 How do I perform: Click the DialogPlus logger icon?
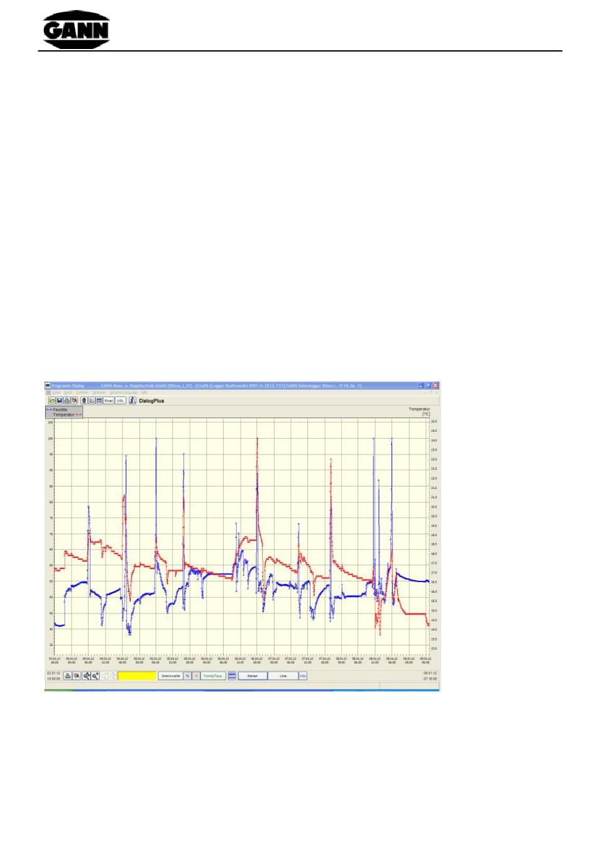tap(133, 400)
